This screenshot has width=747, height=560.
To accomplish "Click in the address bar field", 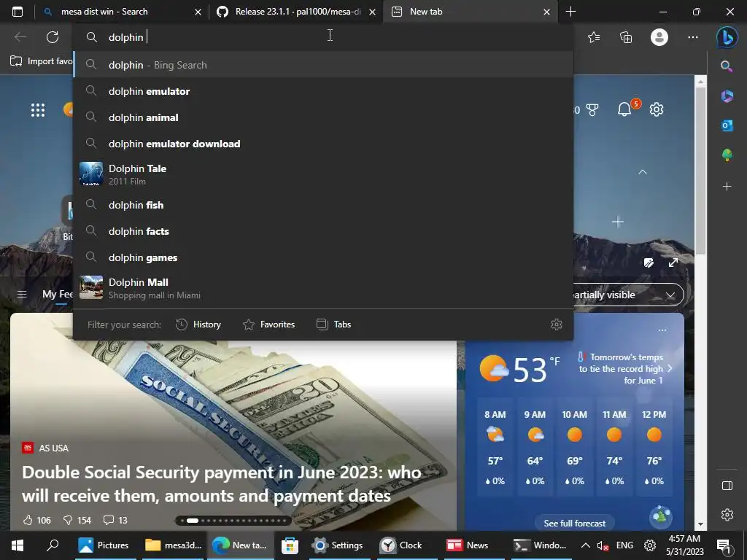I will (x=323, y=37).
